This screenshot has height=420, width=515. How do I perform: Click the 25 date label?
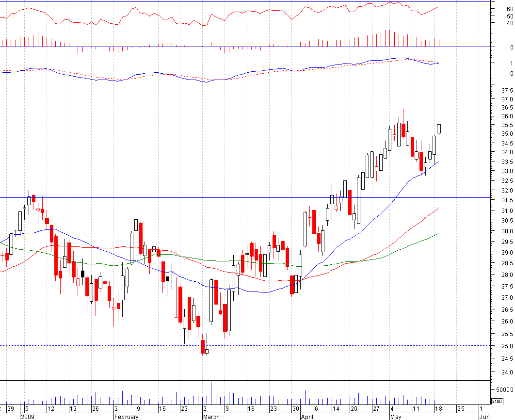click(461, 409)
